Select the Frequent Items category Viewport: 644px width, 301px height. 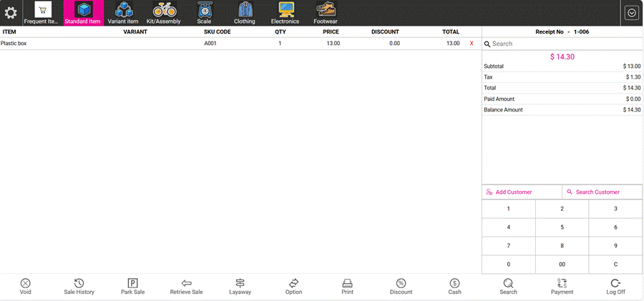tap(43, 13)
